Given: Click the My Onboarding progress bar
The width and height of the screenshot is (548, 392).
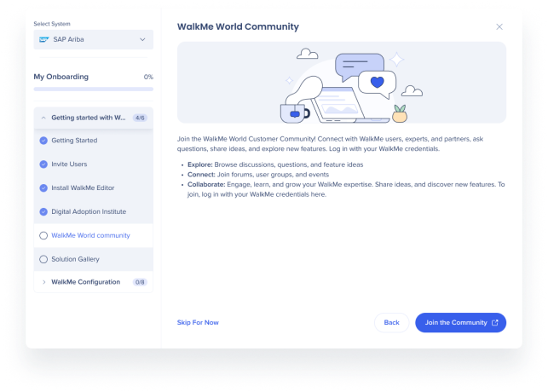Looking at the screenshot, I should pyautogui.click(x=93, y=89).
